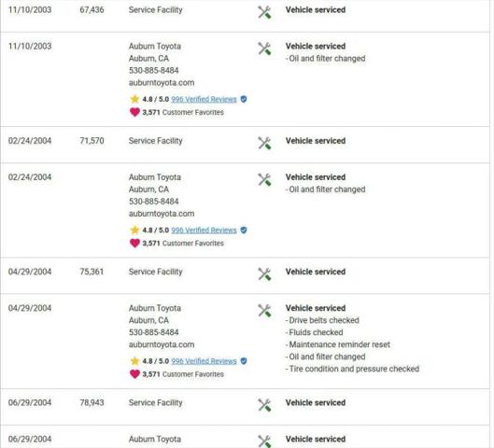Select phone 530-885-8484 in 11/10/2003 entry
Viewport: 494px width, 448px height.
tap(153, 71)
